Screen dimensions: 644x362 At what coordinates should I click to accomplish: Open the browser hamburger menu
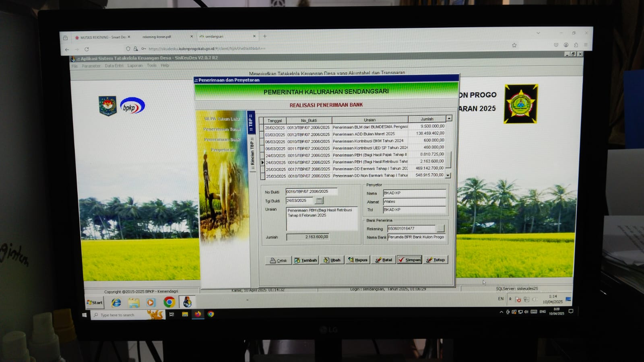click(586, 45)
